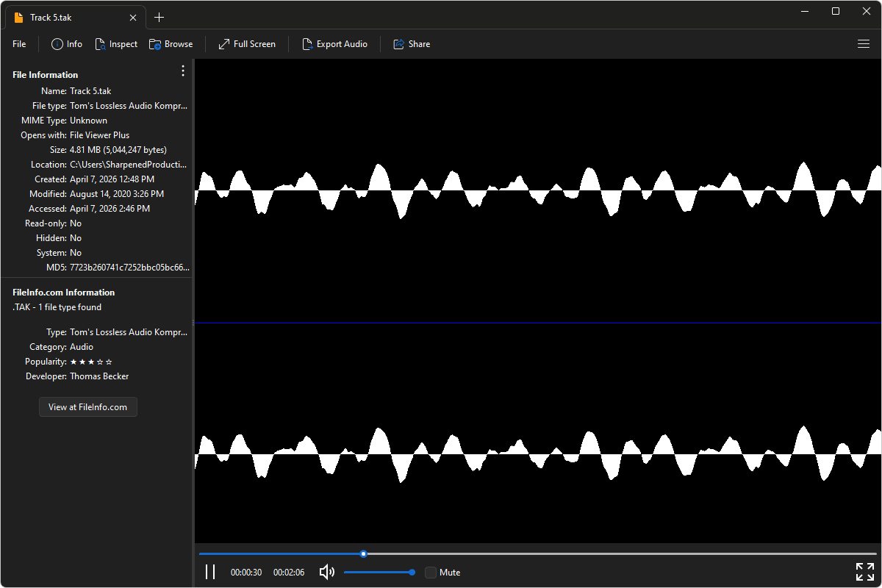The width and height of the screenshot is (882, 588).
Task: Click the playback progress bar handle
Action: click(x=363, y=553)
